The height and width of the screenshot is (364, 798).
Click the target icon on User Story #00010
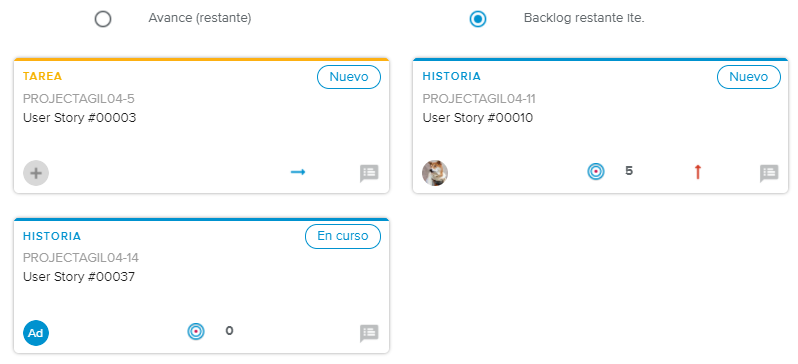pyautogui.click(x=596, y=172)
